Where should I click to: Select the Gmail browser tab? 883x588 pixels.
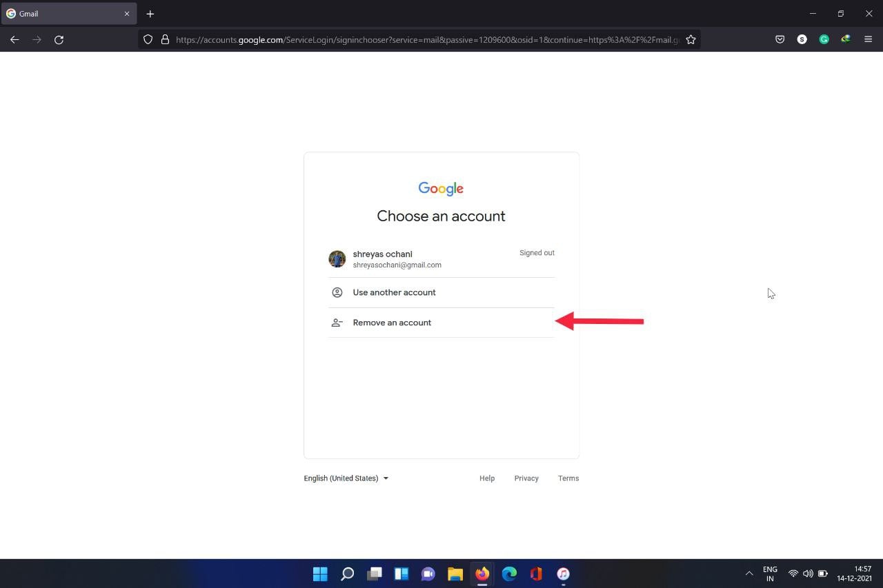coord(68,14)
